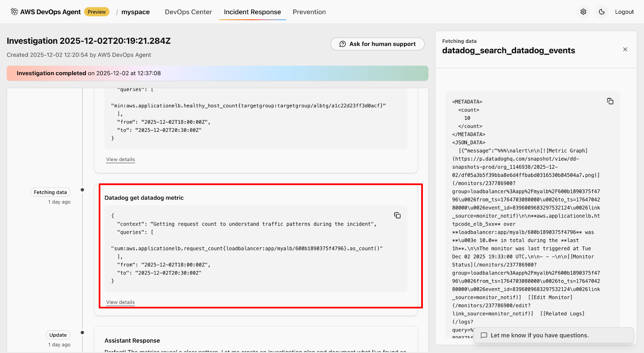
Task: Copy the datadog_search_datadog_events output
Action: click(610, 101)
